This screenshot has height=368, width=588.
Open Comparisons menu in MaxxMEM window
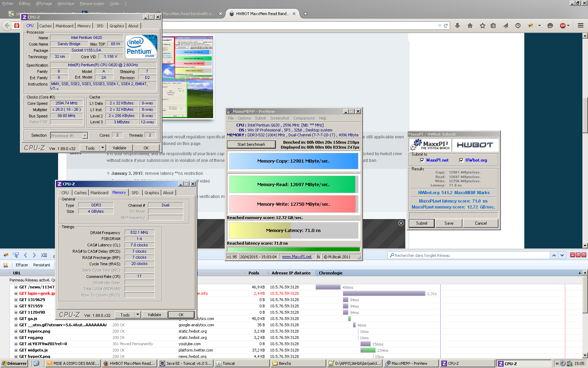click(x=304, y=118)
